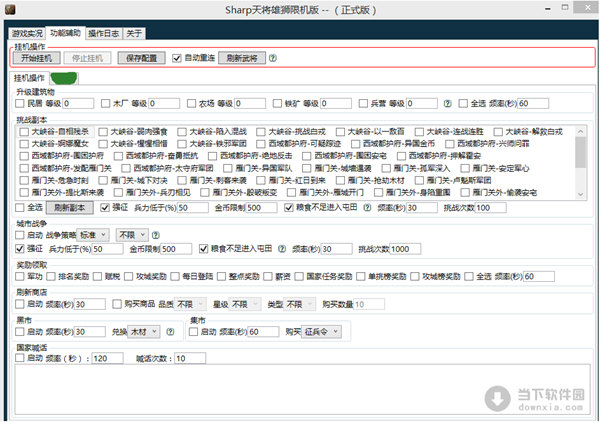Check dungeon 雁门关-刺客来袭

coord(182,180)
